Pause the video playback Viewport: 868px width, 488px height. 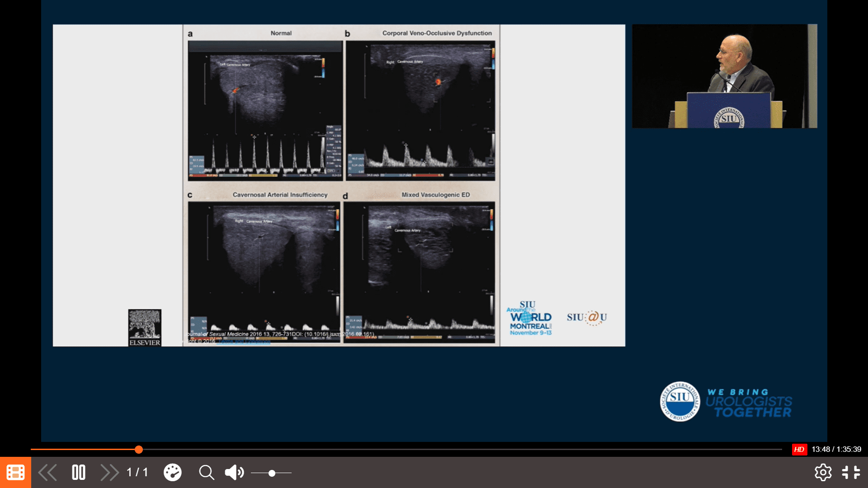point(79,473)
